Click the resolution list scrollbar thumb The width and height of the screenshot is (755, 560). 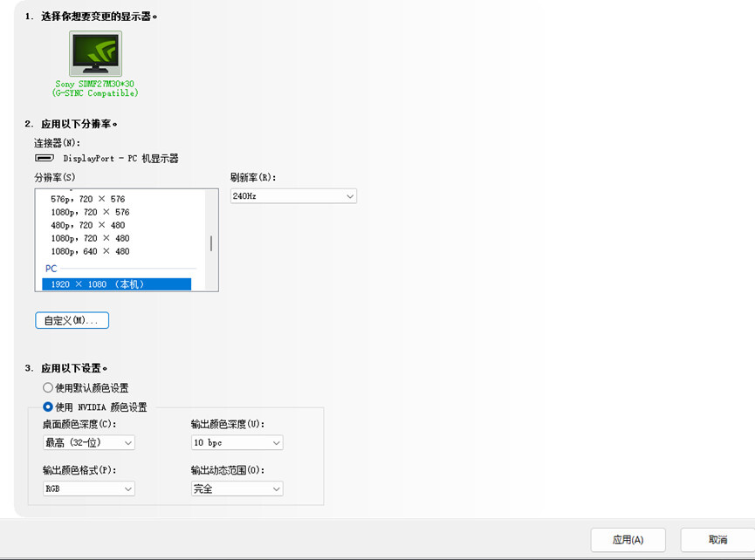pos(211,243)
